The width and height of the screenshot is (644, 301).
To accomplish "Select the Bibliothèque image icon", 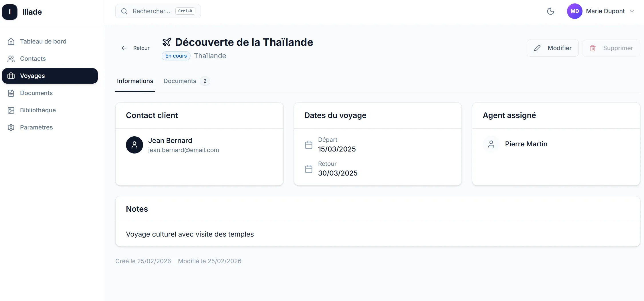I will click(x=11, y=110).
